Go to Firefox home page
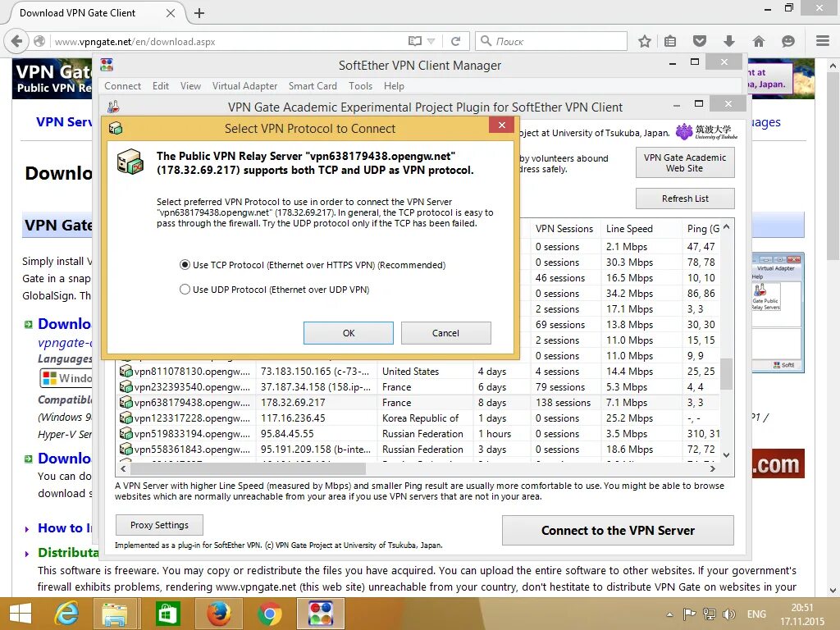This screenshot has width=840, height=630. [759, 41]
